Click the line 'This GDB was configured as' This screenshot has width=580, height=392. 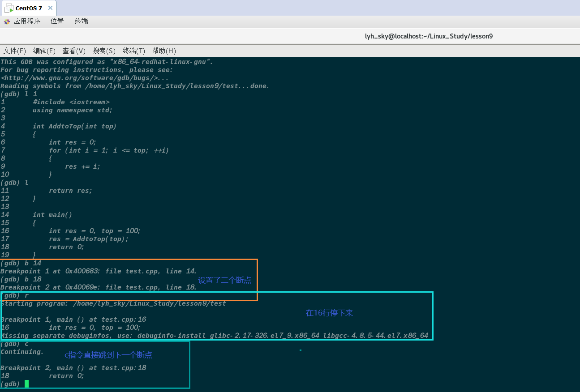107,62
